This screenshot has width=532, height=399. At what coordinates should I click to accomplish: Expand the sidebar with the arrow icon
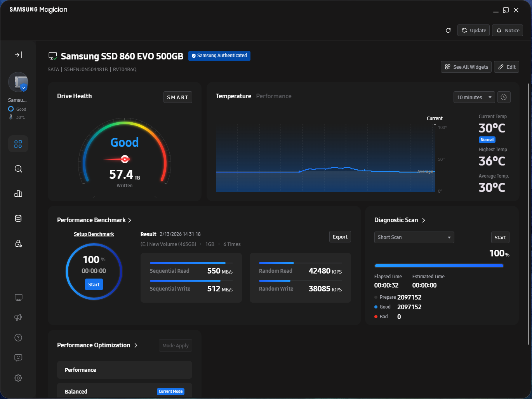coord(18,55)
